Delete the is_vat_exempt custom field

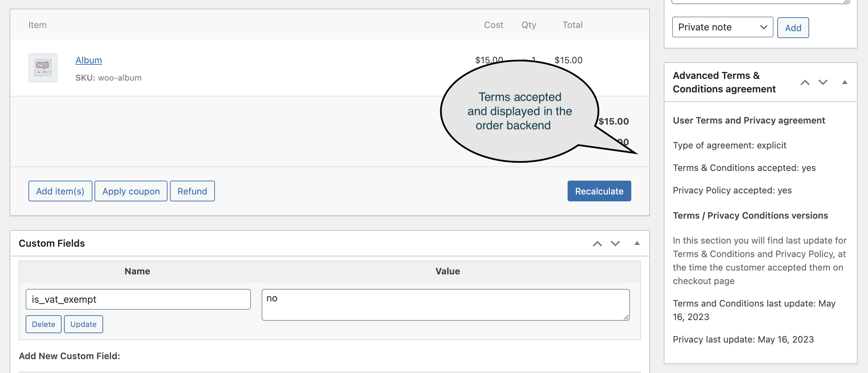[44, 324]
